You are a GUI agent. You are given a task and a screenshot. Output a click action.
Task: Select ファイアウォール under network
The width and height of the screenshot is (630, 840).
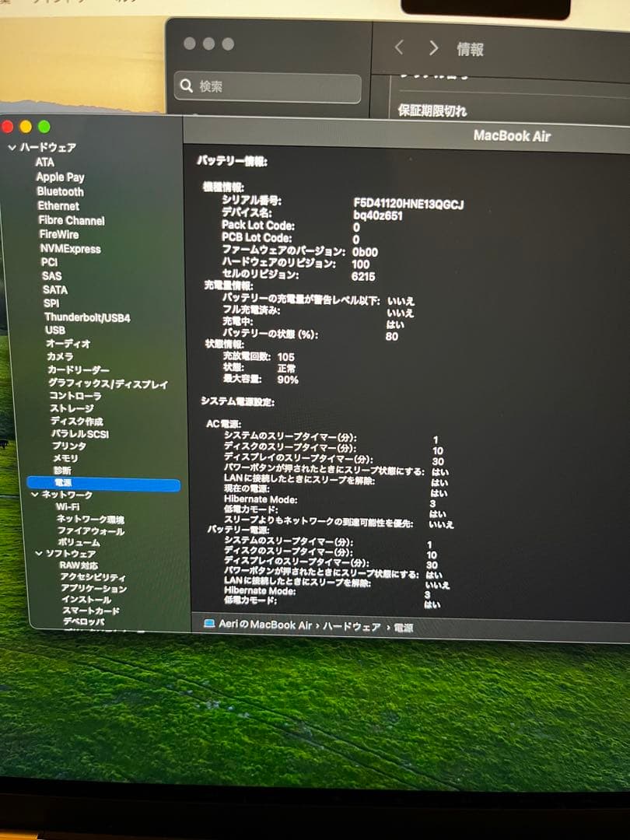(90, 531)
